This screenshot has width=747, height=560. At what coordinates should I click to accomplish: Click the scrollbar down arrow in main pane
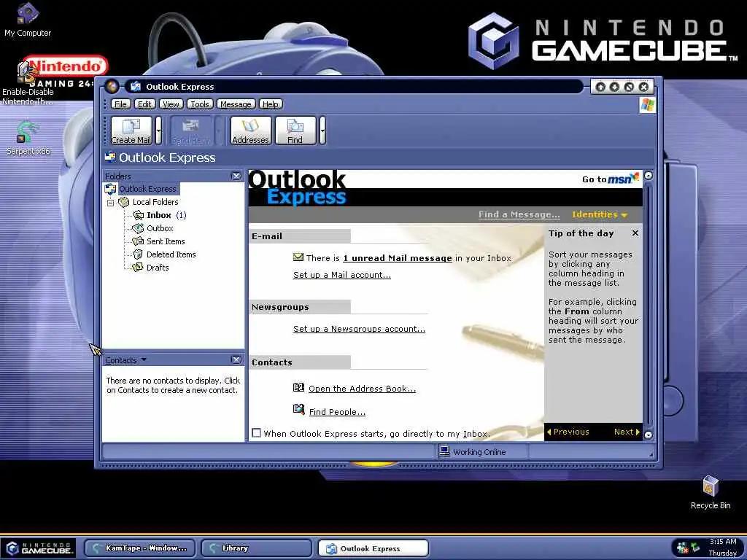click(x=648, y=435)
